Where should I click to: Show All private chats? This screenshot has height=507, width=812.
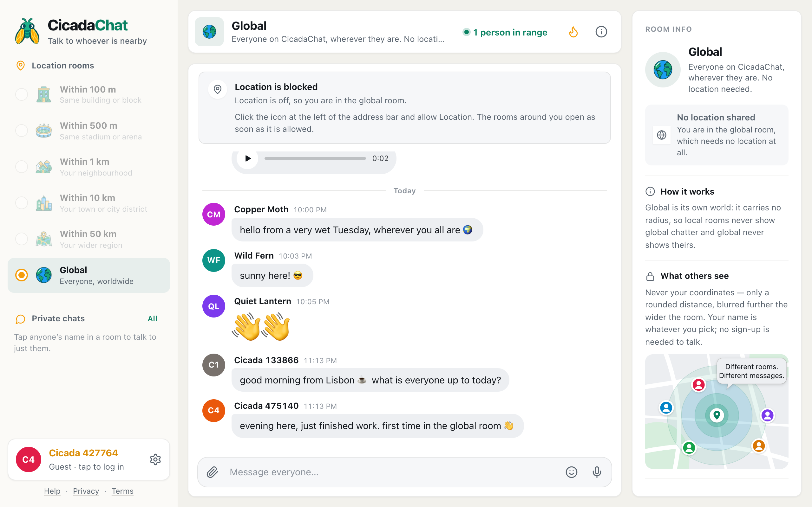[x=152, y=318]
